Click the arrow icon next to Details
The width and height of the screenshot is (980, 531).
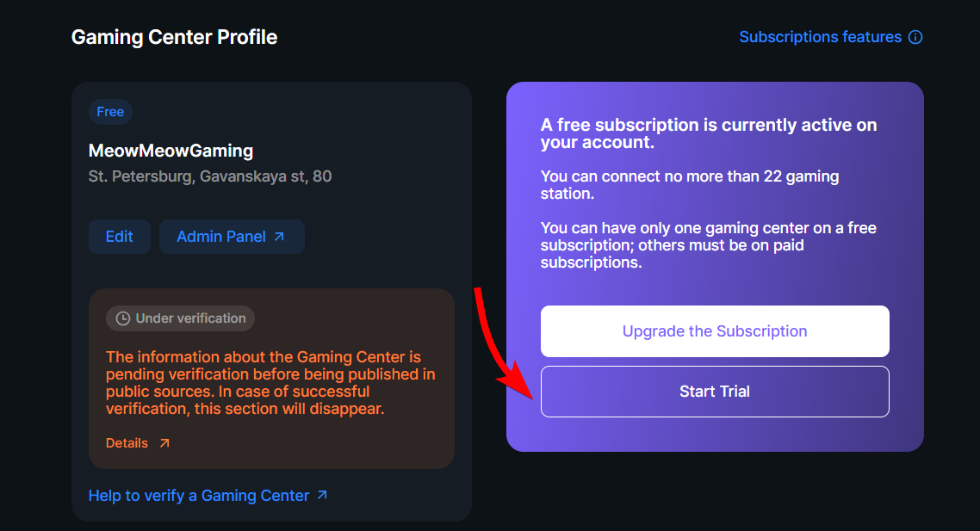click(x=164, y=443)
